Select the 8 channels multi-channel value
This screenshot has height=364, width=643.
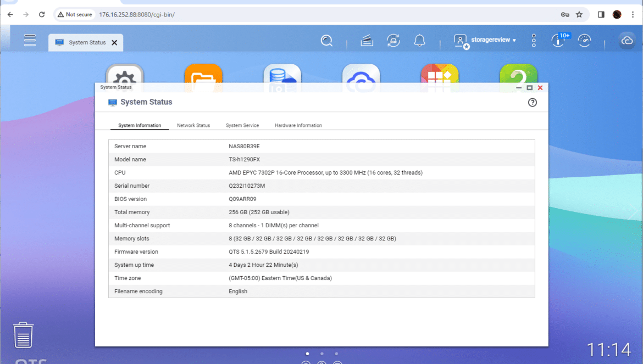point(274,225)
